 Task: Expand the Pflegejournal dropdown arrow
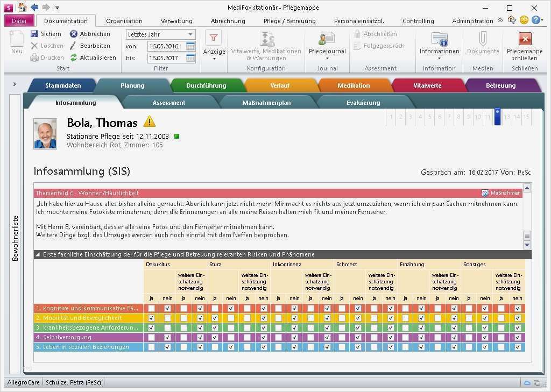tap(327, 59)
